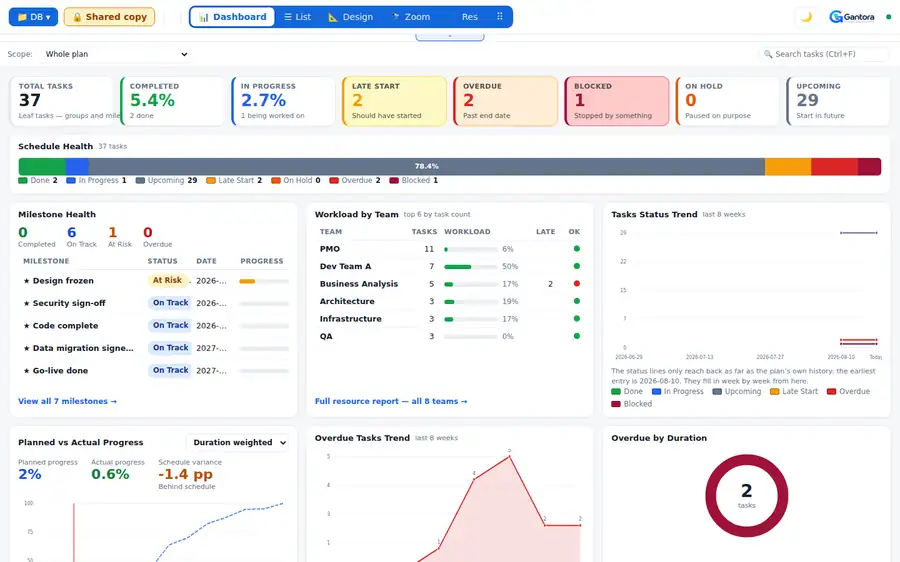Open the Duration weighted dropdown
Screen dimensions: 900x562
(237, 443)
